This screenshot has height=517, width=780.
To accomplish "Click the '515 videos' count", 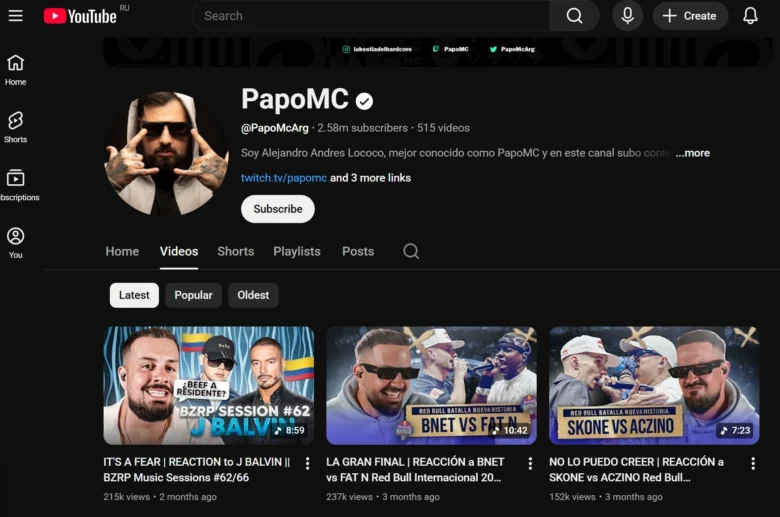I will click(x=443, y=128).
